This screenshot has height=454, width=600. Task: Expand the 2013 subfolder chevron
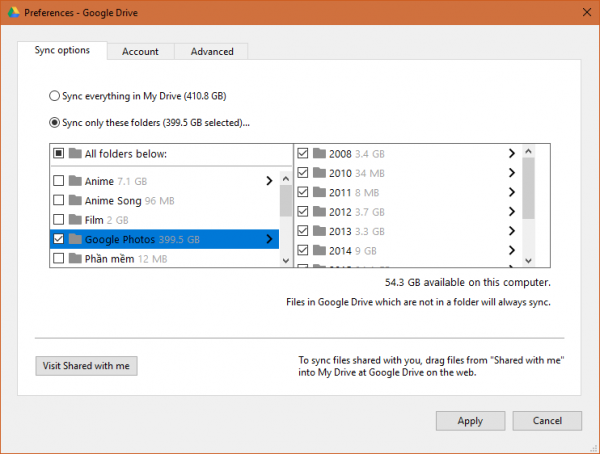point(511,231)
